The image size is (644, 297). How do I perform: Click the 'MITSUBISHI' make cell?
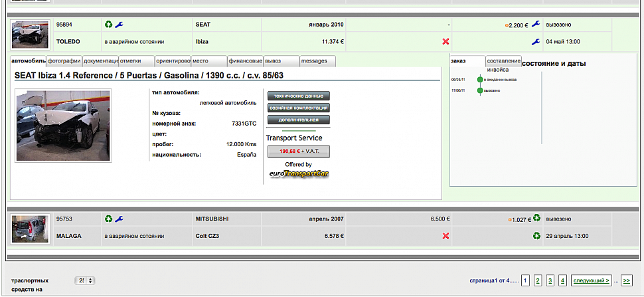pos(212,219)
